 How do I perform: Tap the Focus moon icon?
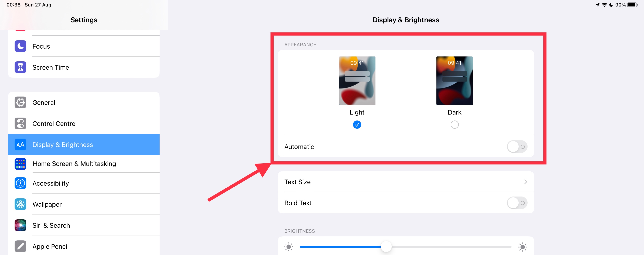click(x=20, y=46)
